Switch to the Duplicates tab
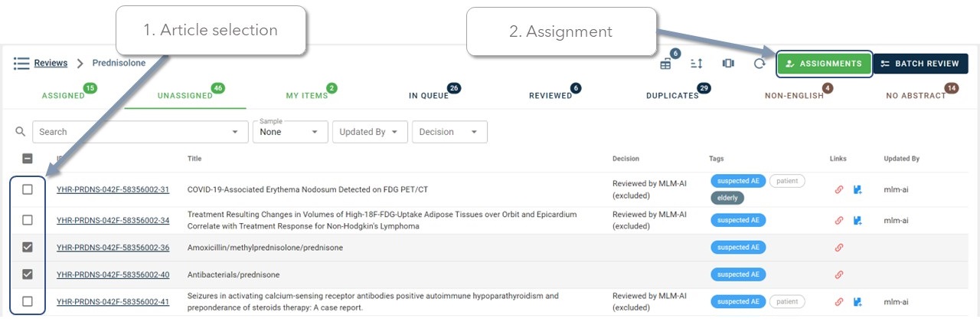The height and width of the screenshot is (322, 980). pyautogui.click(x=673, y=96)
